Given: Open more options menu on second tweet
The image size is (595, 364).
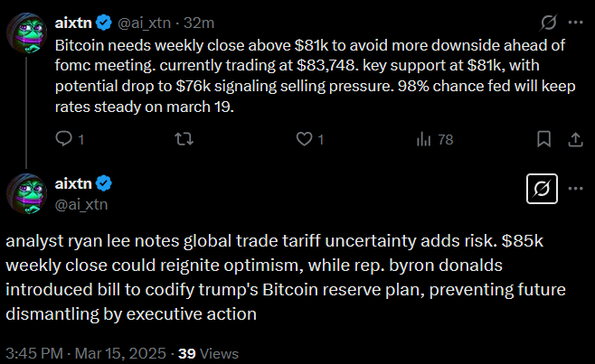Looking at the screenshot, I should [575, 189].
